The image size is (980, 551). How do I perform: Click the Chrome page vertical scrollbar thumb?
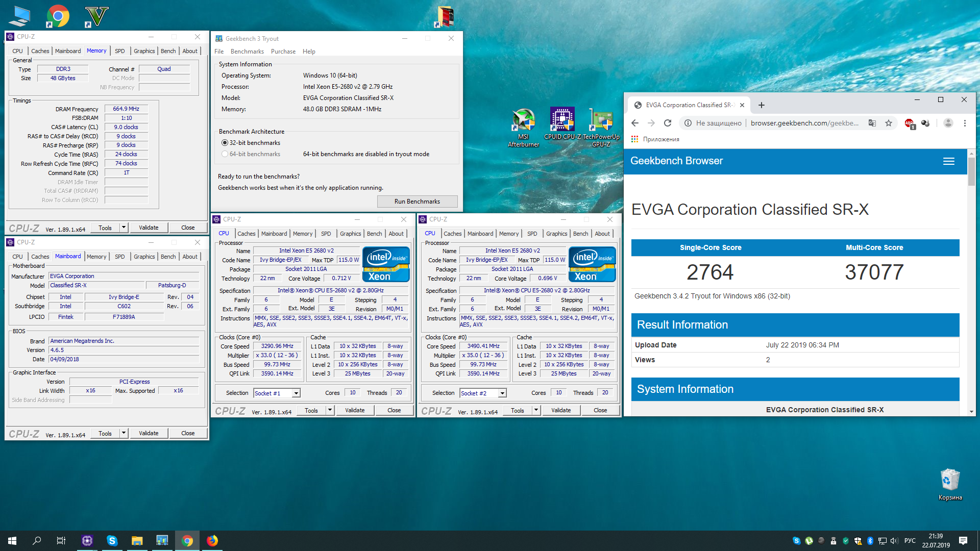coord(971,172)
